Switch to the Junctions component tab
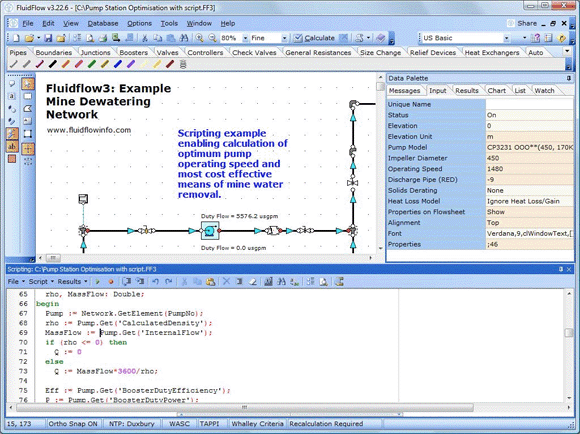This screenshot has width=580, height=434. 95,53
